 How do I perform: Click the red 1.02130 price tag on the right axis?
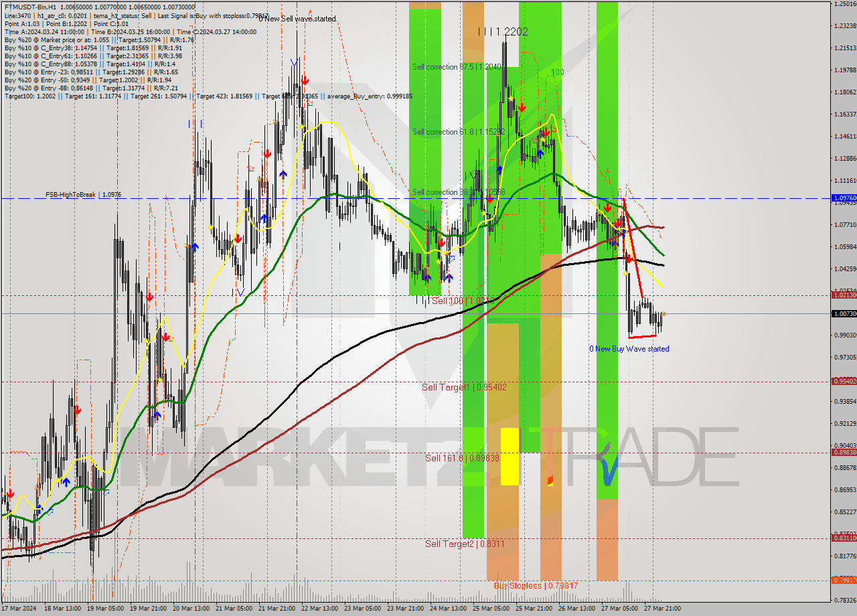(x=844, y=295)
